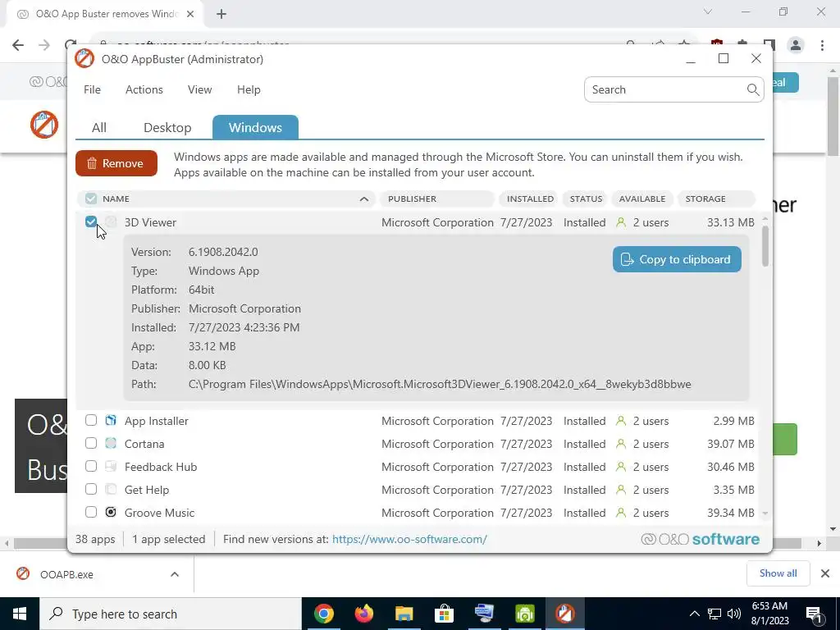840x630 pixels.
Task: Toggle the select-all checkbox in NAME header
Action: [91, 199]
